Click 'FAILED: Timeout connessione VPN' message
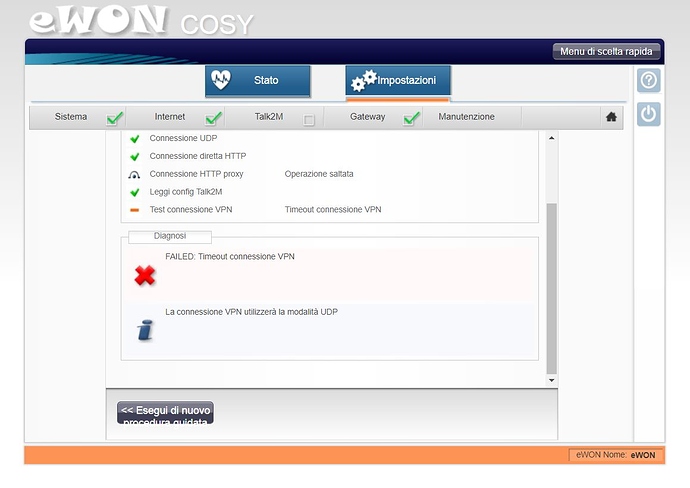Viewport: 690px width, 488px height. click(x=230, y=257)
